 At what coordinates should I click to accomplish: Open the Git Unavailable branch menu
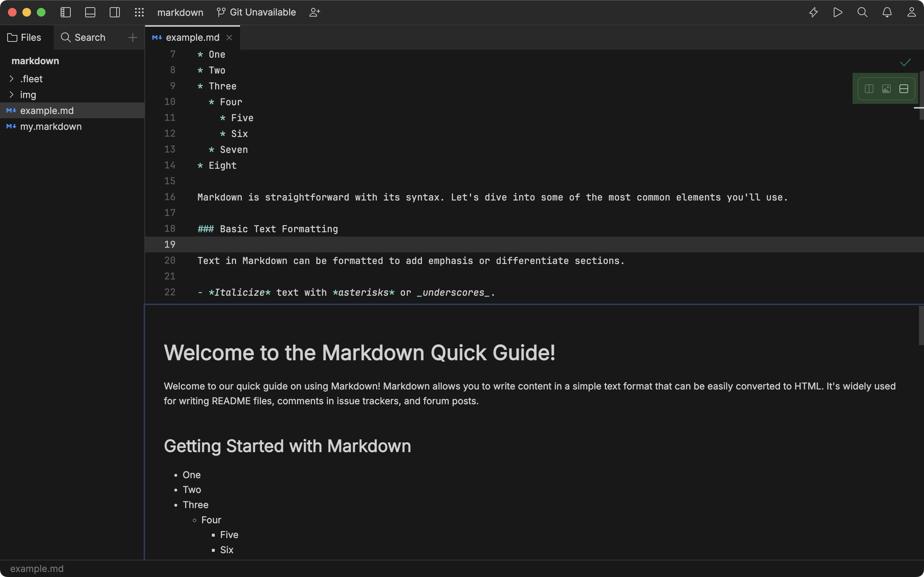(257, 12)
